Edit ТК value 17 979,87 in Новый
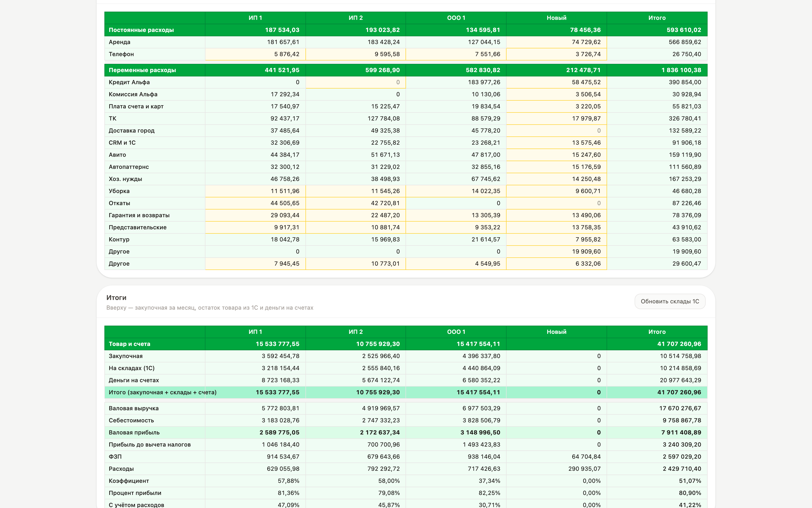 556,119
